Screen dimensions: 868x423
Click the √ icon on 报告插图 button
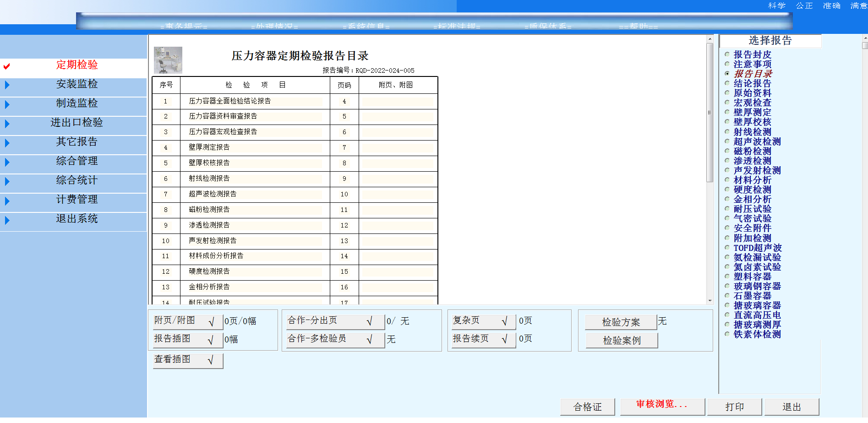(212, 340)
